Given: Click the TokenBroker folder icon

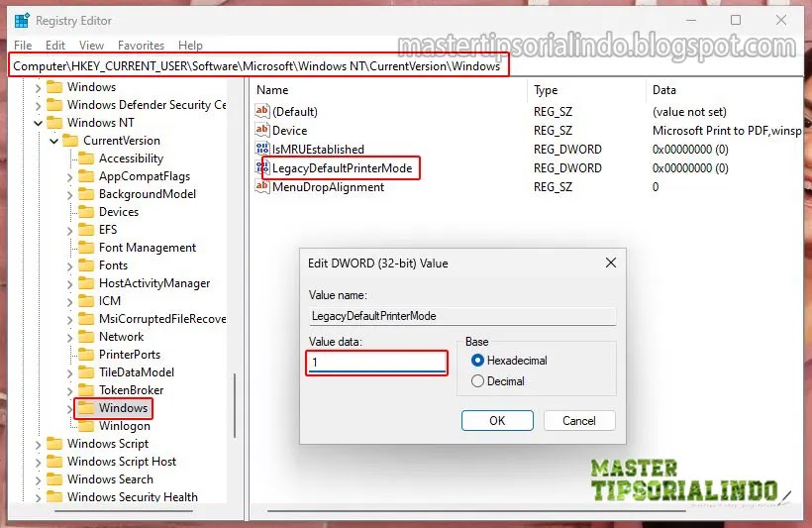Looking at the screenshot, I should 86,390.
